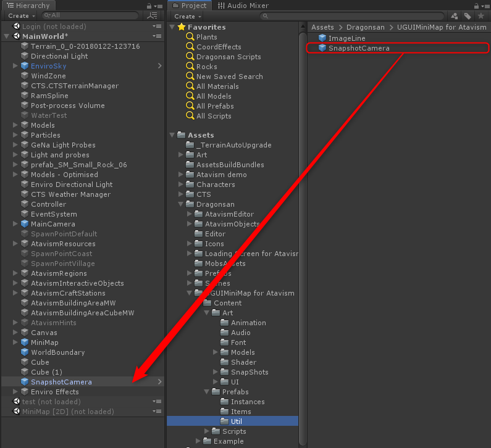Screen dimensions: 491x448
Task: Click the MainCamera prefab cube icon
Action: point(25,224)
